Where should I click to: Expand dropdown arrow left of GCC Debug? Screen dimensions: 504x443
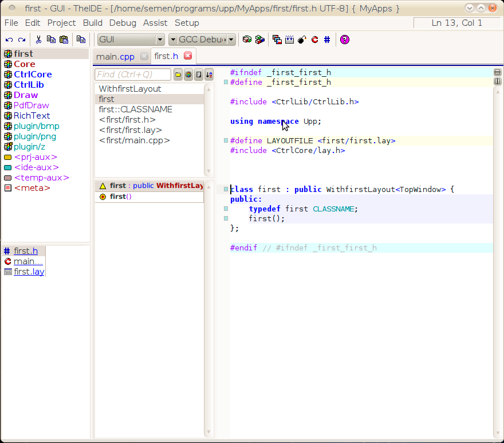pos(172,40)
